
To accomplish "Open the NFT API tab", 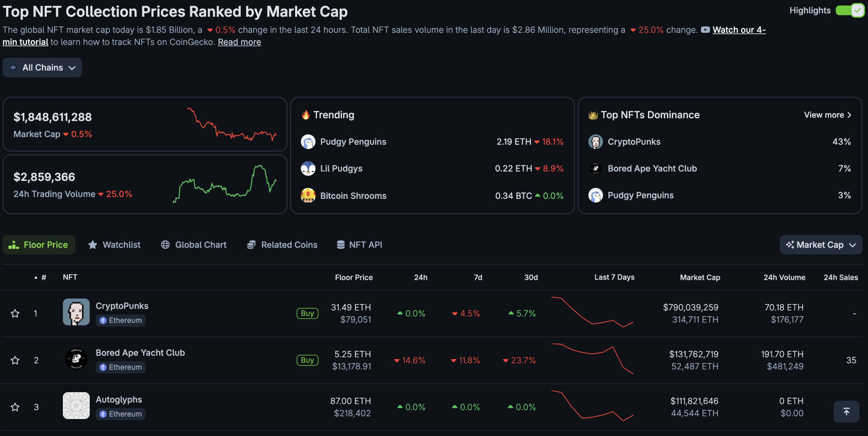I will coord(359,245).
